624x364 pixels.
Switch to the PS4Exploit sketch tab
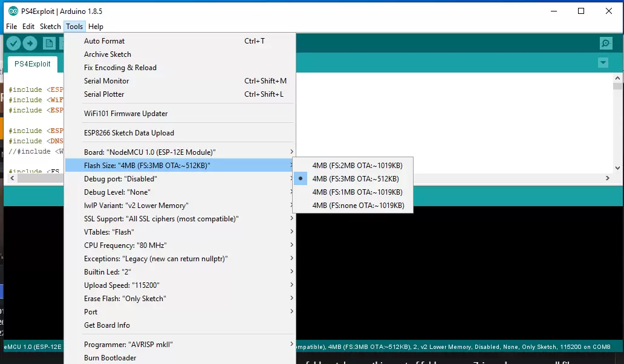(33, 64)
